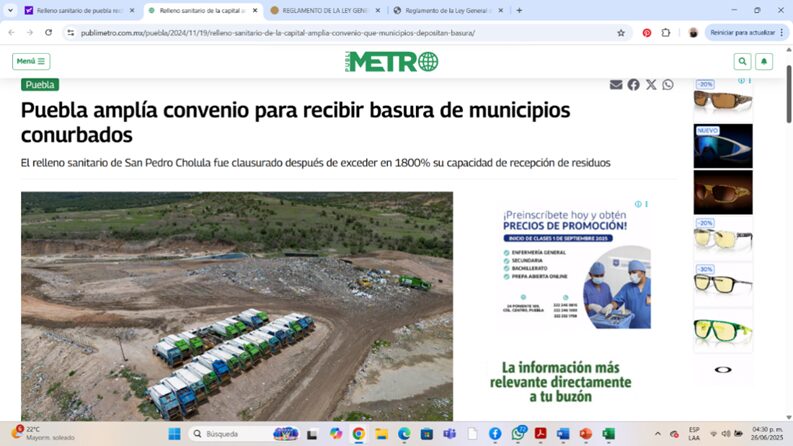Screen dimensions: 793x446
Task: Share article on X (Twitter)
Action: tap(651, 85)
